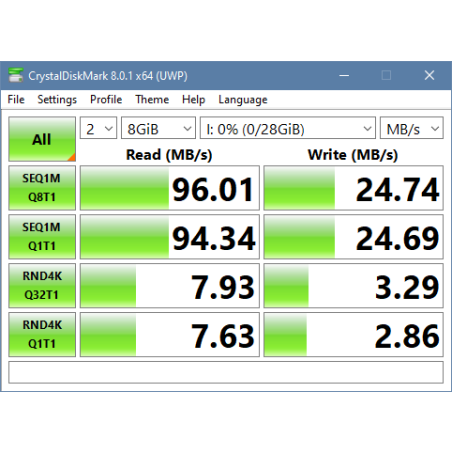Run the RND4K Q32T1 benchmark
Viewport: 452px width, 452px height.
click(x=42, y=285)
